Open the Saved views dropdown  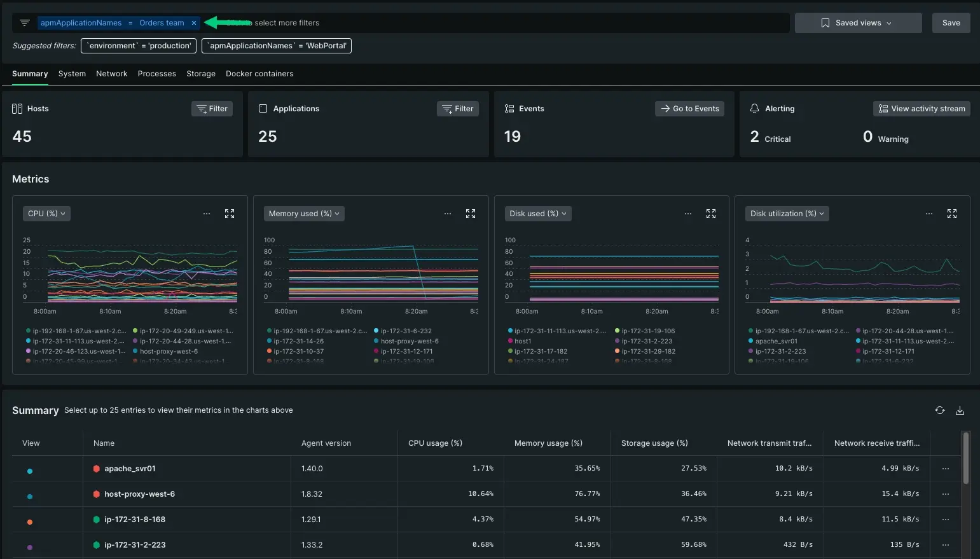click(x=858, y=23)
